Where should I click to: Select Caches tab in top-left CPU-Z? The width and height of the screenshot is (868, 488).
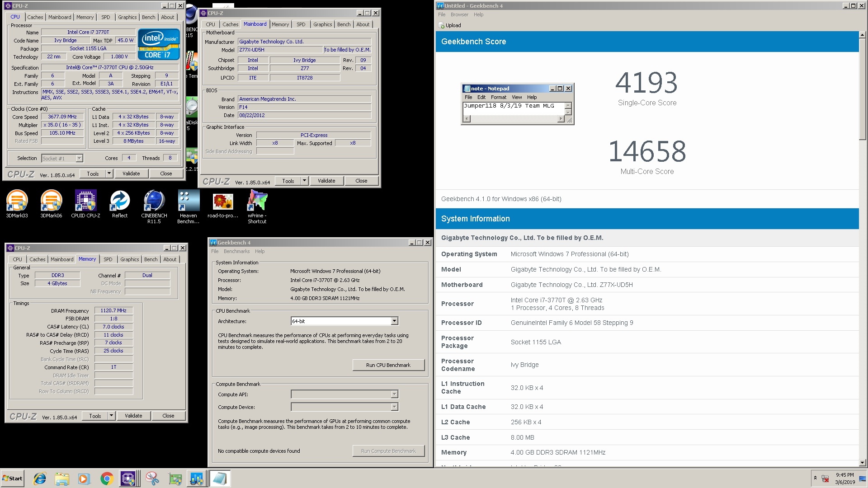coord(35,17)
